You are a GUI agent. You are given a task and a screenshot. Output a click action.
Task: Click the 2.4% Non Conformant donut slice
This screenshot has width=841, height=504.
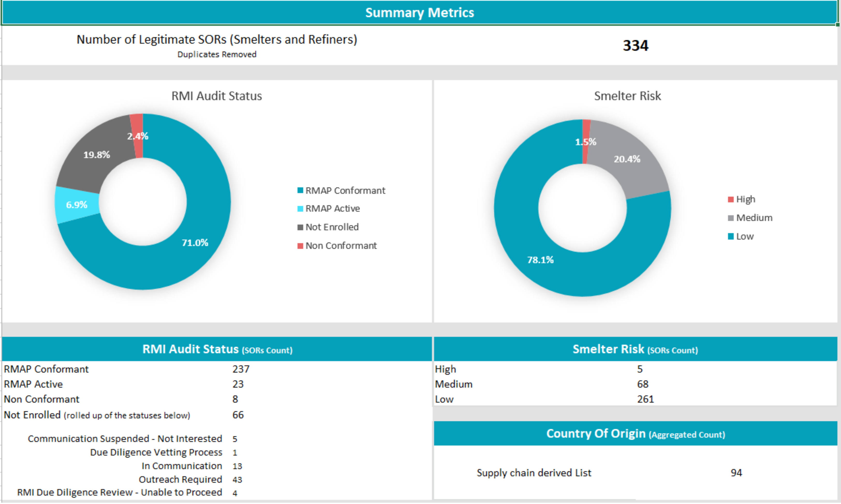[138, 136]
